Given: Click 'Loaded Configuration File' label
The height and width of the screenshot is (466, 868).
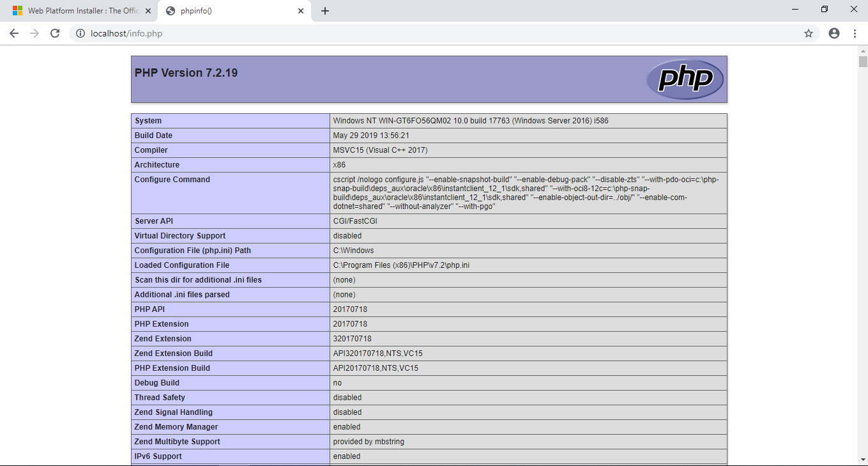Looking at the screenshot, I should pyautogui.click(x=182, y=265).
